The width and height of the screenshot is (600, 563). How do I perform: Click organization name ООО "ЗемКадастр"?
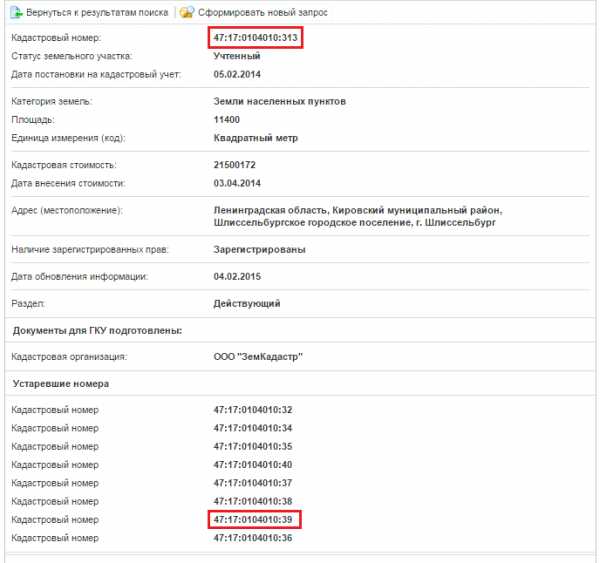tap(258, 357)
